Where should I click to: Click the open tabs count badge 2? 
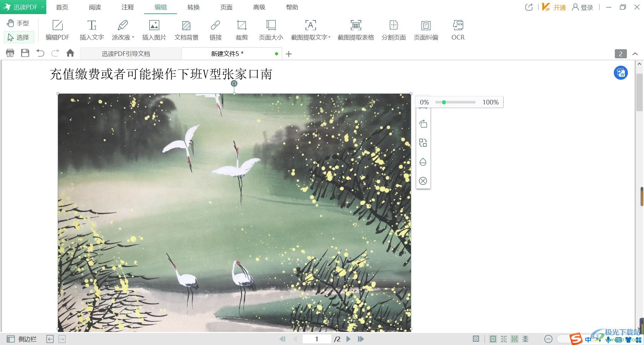621,54
